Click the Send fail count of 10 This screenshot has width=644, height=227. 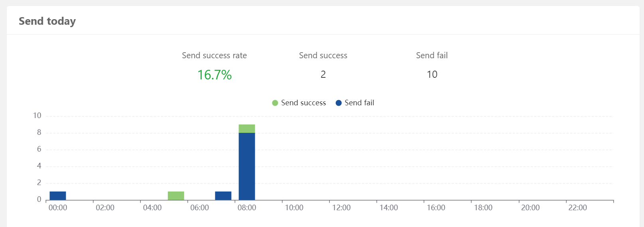(x=432, y=75)
